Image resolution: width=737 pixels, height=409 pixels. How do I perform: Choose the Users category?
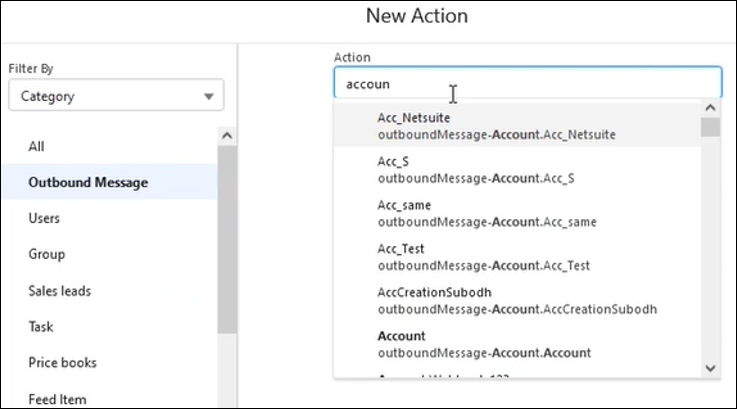pyautogui.click(x=44, y=218)
